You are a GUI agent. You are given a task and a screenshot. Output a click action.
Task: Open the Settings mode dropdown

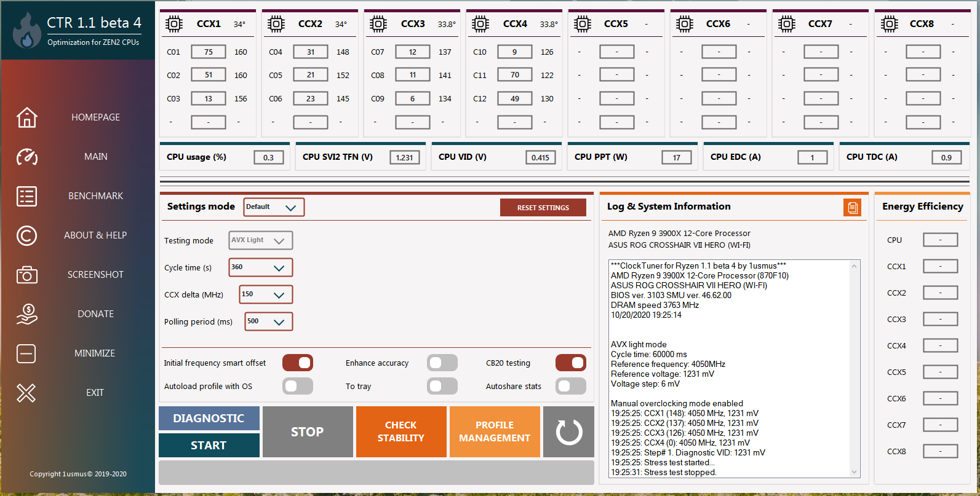point(274,207)
